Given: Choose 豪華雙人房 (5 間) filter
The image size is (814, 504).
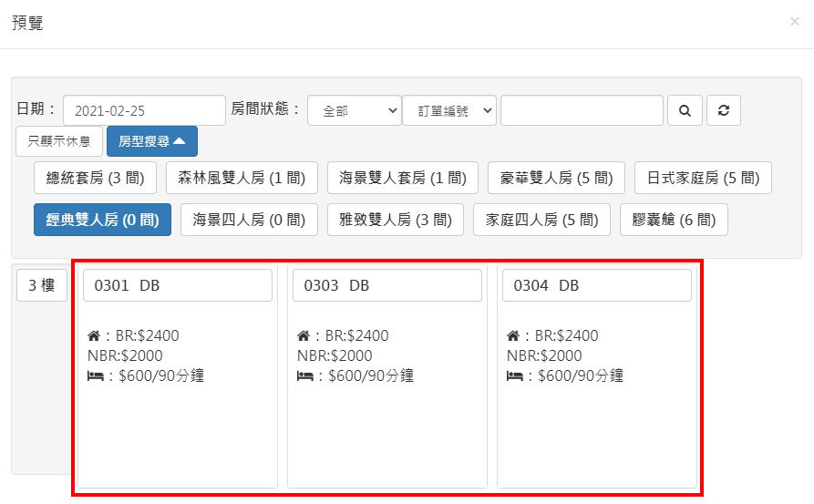Looking at the screenshot, I should pos(556,178).
